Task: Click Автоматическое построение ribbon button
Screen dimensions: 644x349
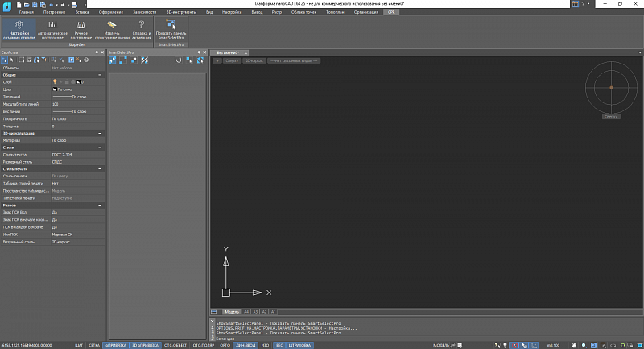Action: coord(52,29)
